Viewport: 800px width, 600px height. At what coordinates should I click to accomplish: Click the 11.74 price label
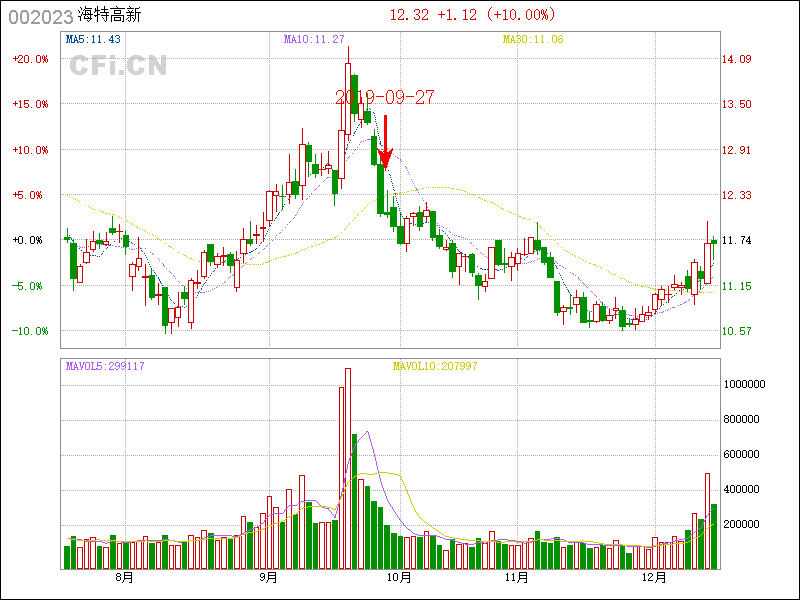click(x=736, y=240)
